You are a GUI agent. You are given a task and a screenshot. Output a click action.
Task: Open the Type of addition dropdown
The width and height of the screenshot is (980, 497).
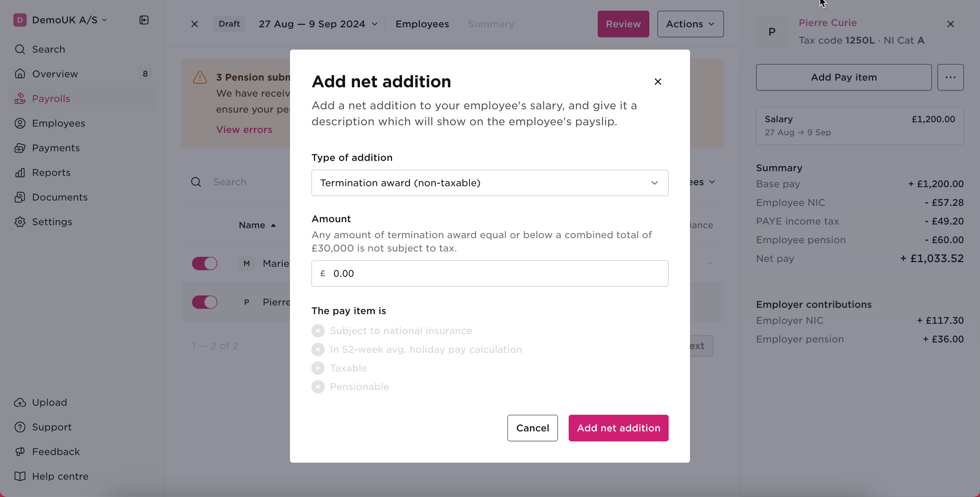tap(490, 183)
